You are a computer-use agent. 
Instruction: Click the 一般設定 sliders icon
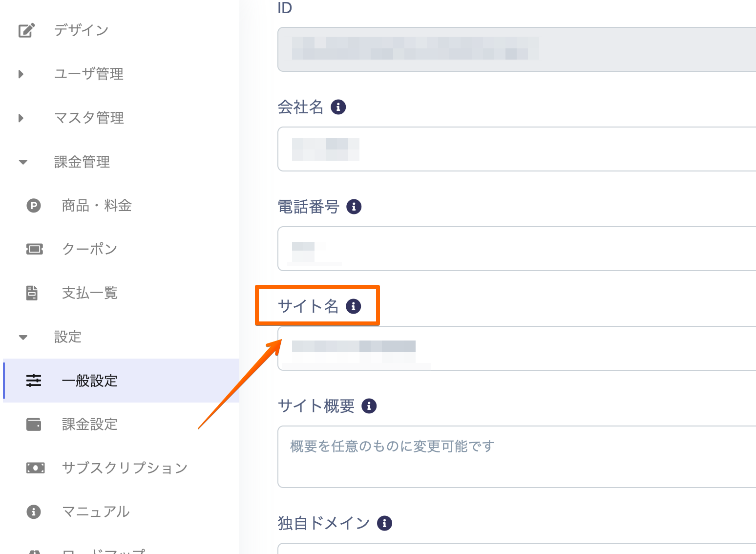(34, 381)
